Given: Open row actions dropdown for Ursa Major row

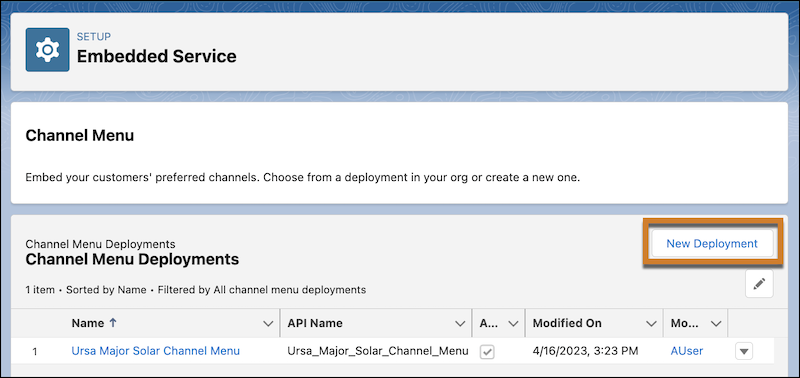Looking at the screenshot, I should click(x=744, y=351).
